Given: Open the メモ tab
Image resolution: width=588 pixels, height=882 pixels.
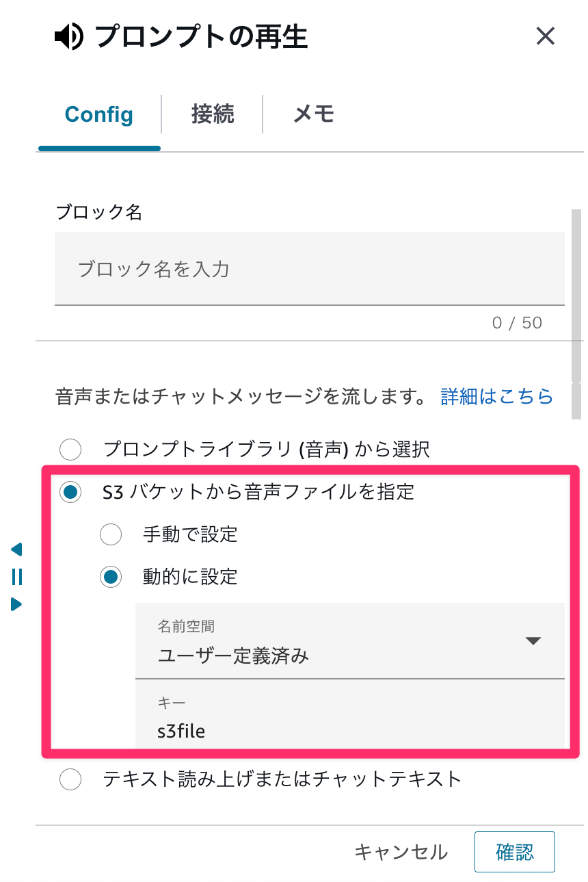Looking at the screenshot, I should [313, 114].
